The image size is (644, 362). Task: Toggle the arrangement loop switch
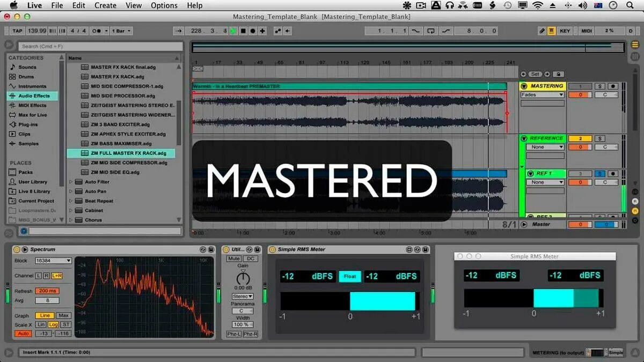pyautogui.click(x=430, y=31)
